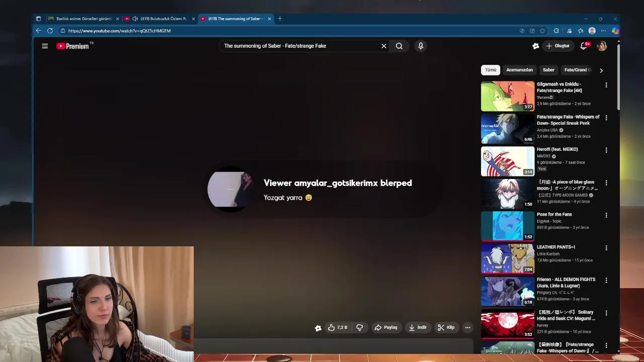Dislike the video

click(x=359, y=327)
